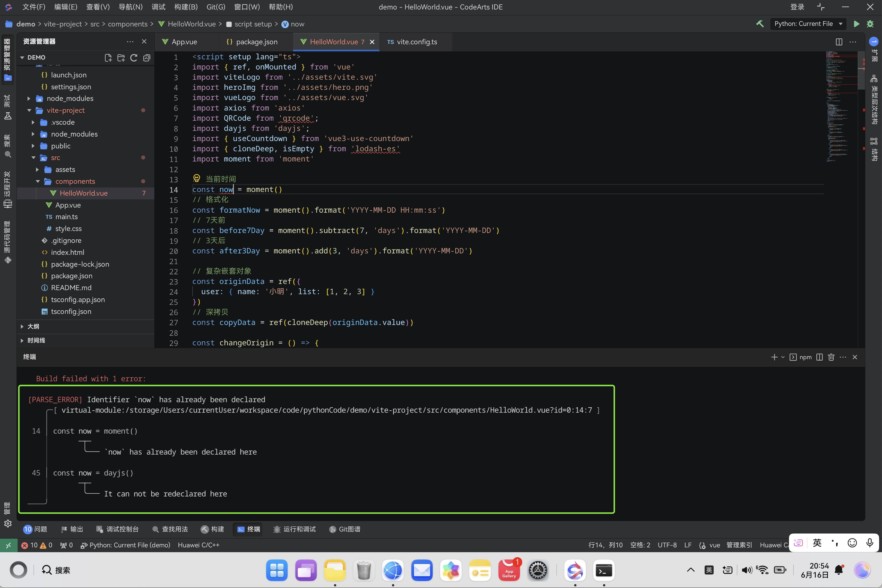Open the terminal launch profile dropdown arrow
The height and width of the screenshot is (588, 882).
[x=783, y=357]
